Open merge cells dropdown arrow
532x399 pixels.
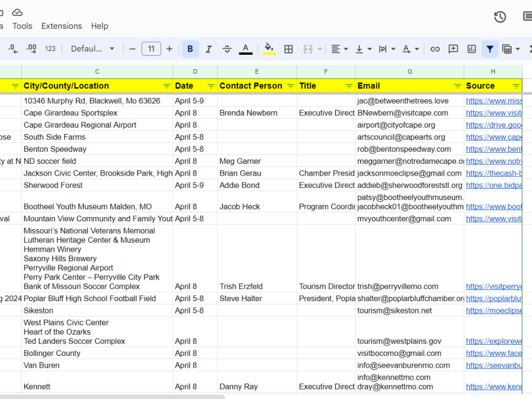coord(320,49)
